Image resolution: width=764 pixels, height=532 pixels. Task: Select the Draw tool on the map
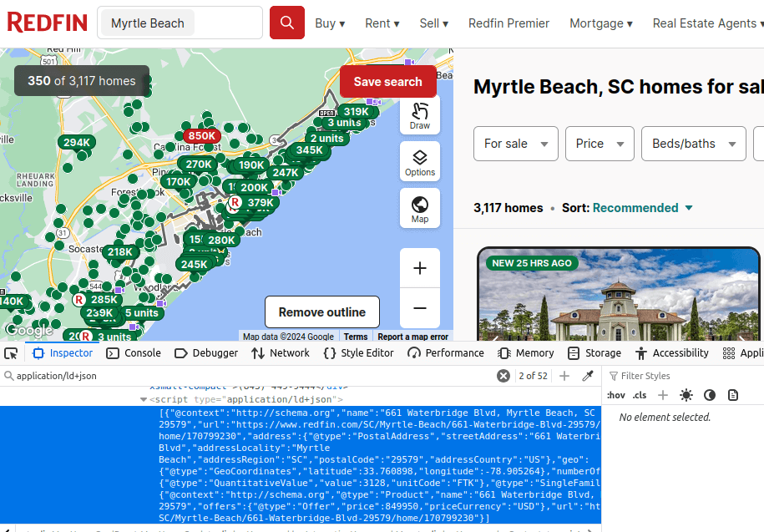[419, 115]
